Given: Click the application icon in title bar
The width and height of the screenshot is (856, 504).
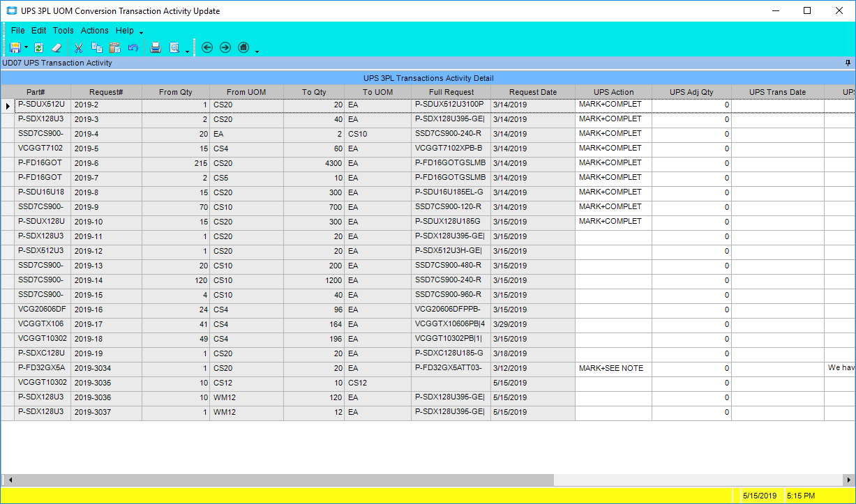Looking at the screenshot, I should (x=12, y=10).
